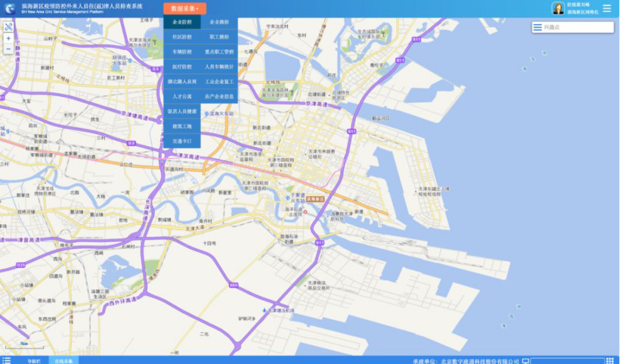Screen dimensions: 620x364
Task: Click the grid icon at bottom right
Action: pyautogui.click(x=610, y=361)
